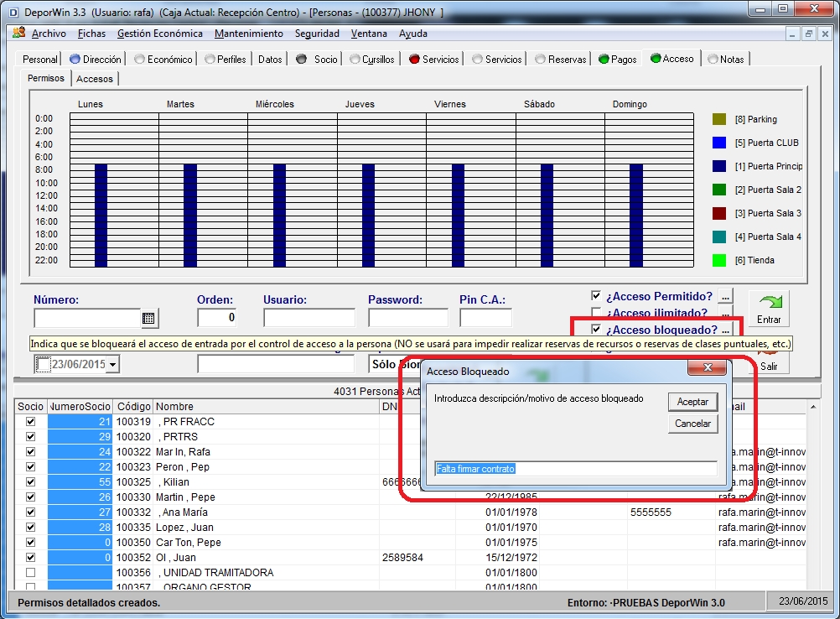840x619 pixels.
Task: Select the row Car Ton, Pepe
Action: 410,543
